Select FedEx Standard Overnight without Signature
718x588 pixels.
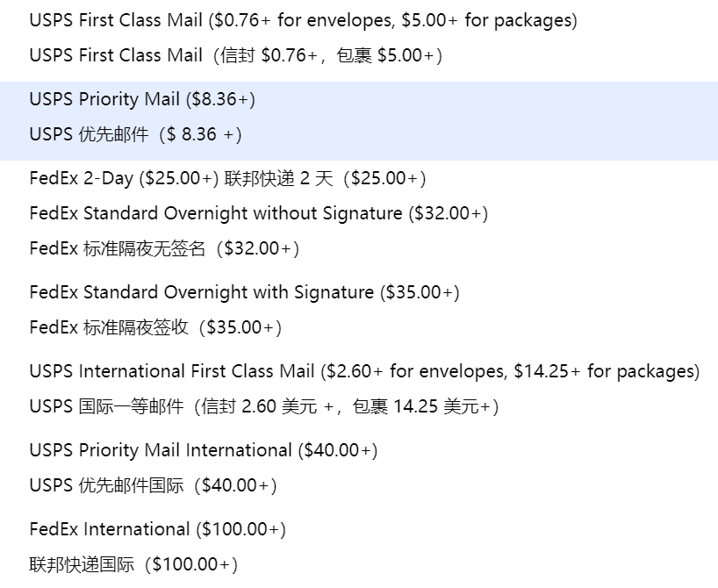[258, 213]
